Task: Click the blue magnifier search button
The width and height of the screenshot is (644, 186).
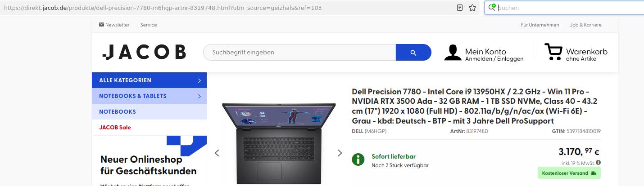Action: coord(413,53)
